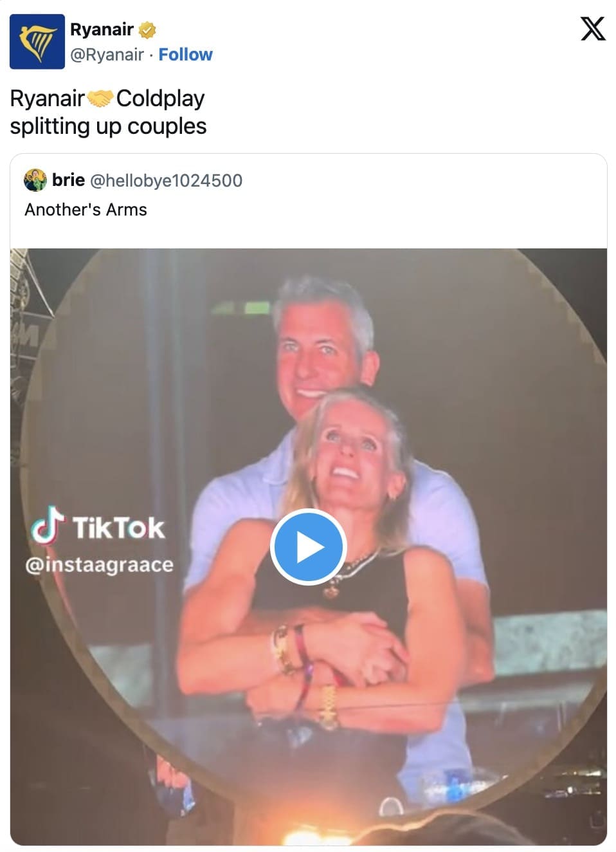The height and width of the screenshot is (852, 616).
Task: Click brie's display name in the quoted post
Action: coord(68,180)
